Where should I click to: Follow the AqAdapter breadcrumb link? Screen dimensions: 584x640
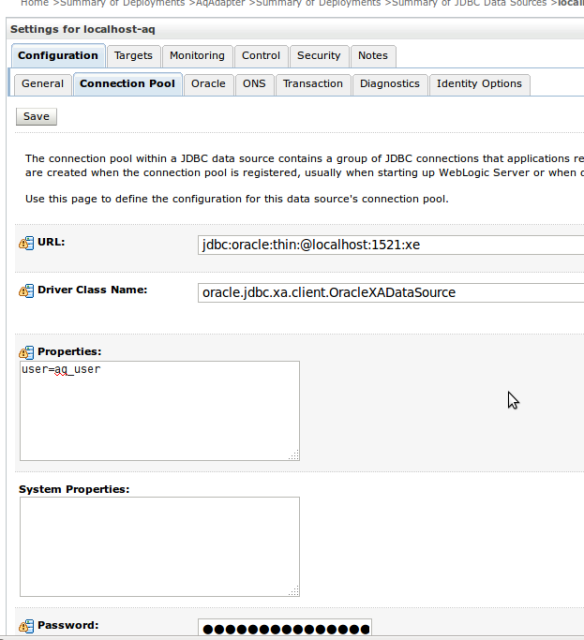click(220, 3)
